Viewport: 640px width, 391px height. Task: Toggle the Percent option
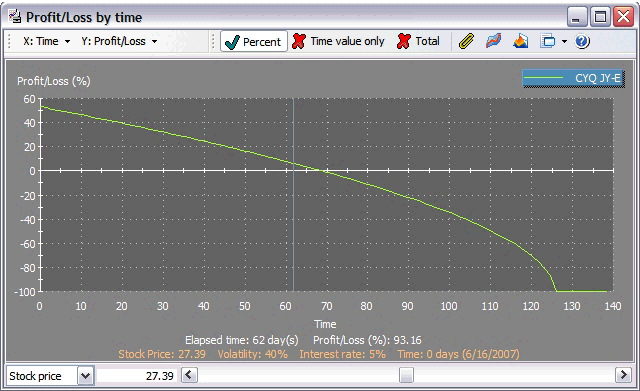coord(254,41)
